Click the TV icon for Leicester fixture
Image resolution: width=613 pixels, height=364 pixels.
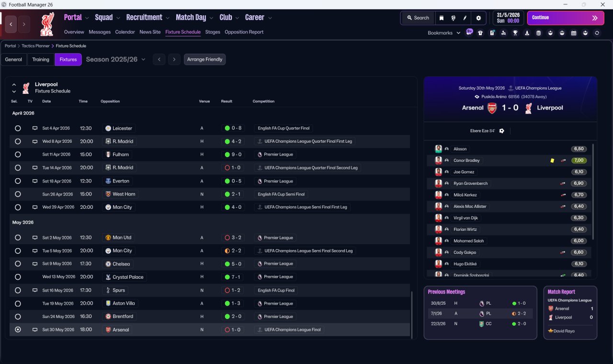pyautogui.click(x=34, y=128)
